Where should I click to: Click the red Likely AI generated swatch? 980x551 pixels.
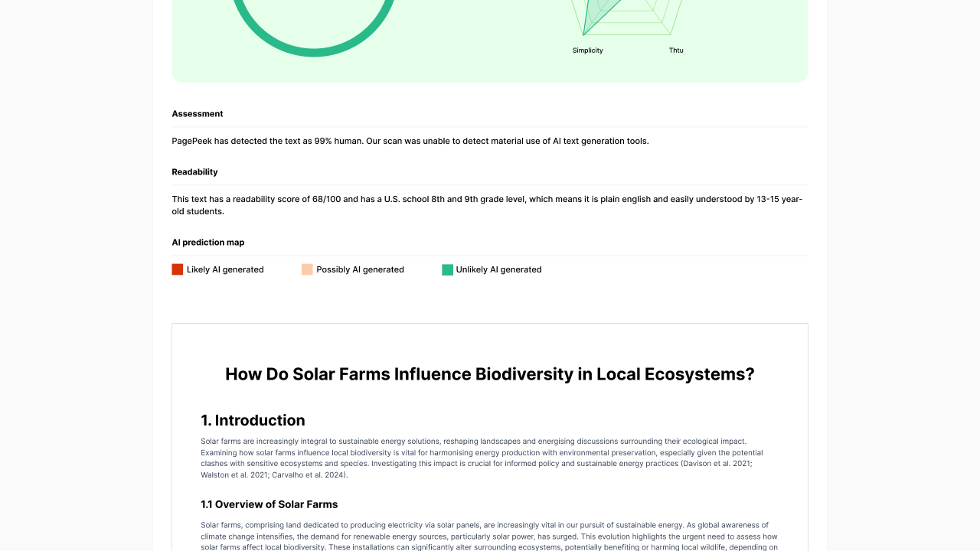178,269
